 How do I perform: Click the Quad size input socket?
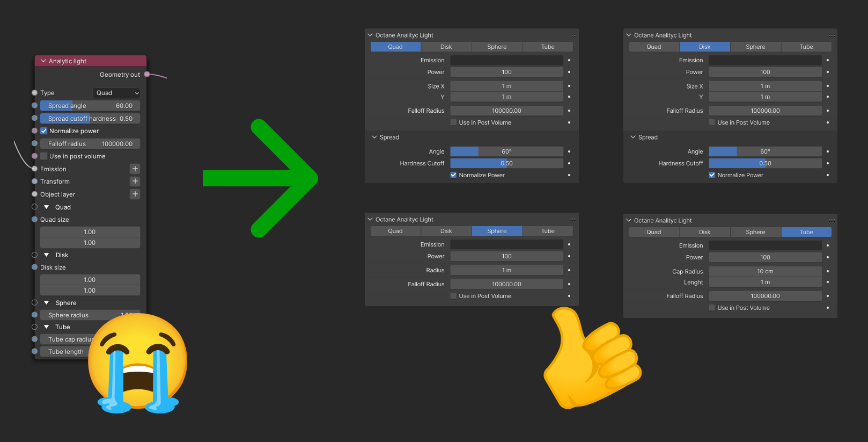(x=34, y=219)
